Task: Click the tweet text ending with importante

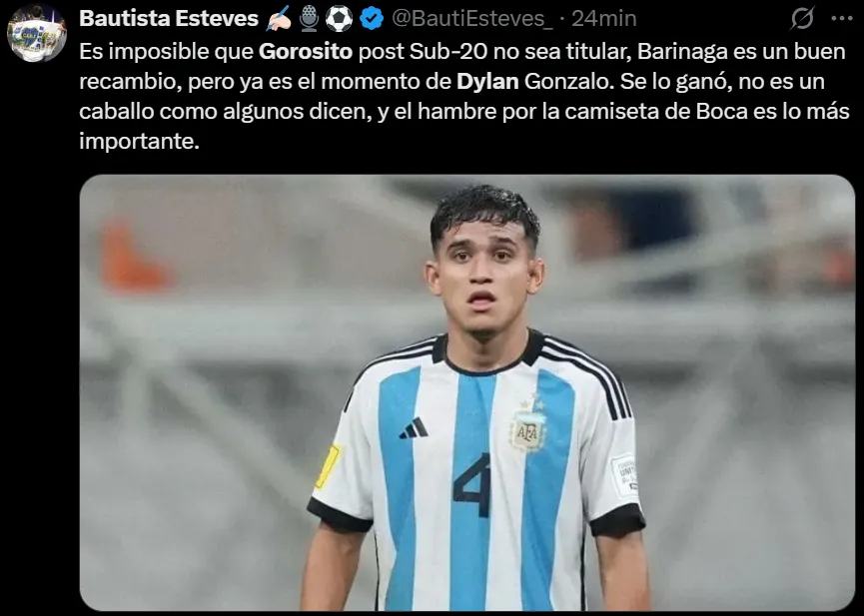Action: [x=464, y=96]
